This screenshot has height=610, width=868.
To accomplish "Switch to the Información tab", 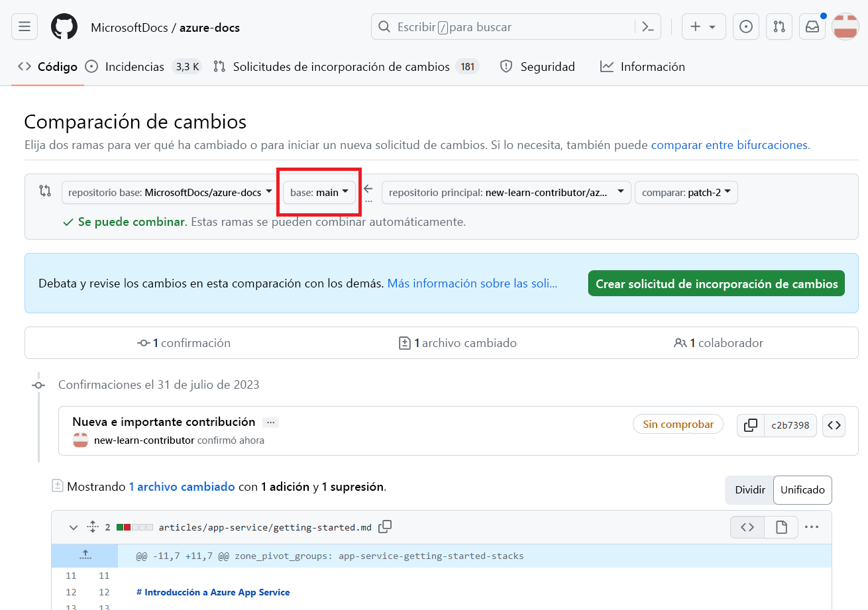I will [x=643, y=66].
